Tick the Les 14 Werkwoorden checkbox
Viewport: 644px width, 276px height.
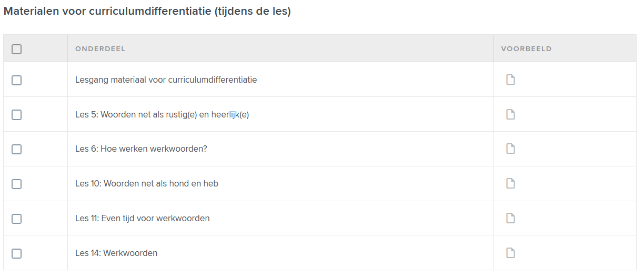pyautogui.click(x=17, y=253)
